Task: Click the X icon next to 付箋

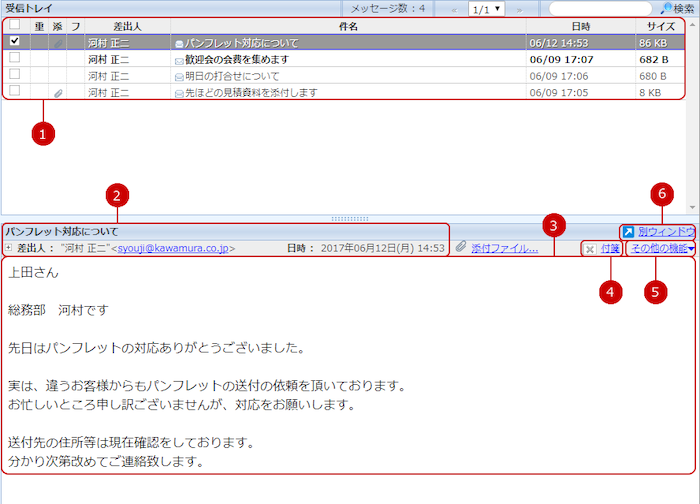Action: click(590, 248)
